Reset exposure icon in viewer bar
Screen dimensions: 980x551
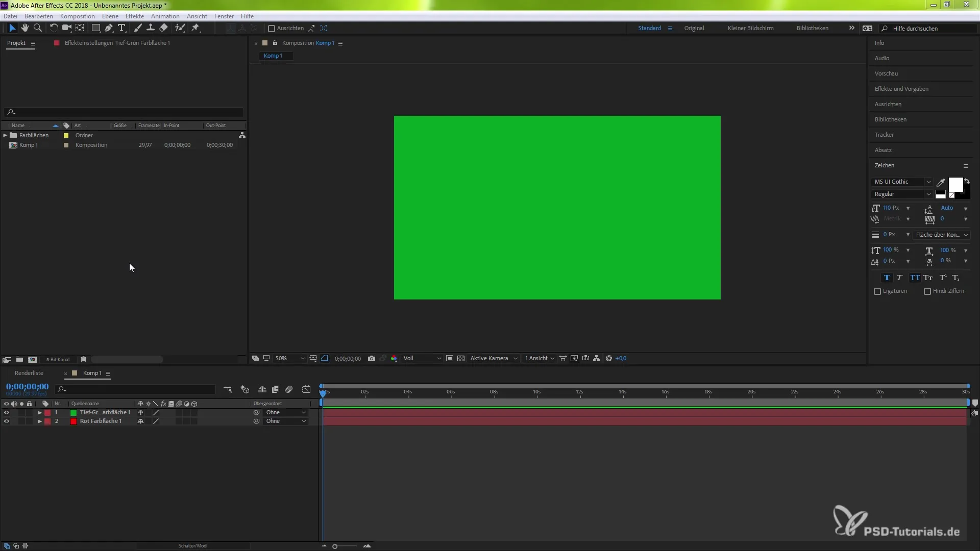coord(609,359)
